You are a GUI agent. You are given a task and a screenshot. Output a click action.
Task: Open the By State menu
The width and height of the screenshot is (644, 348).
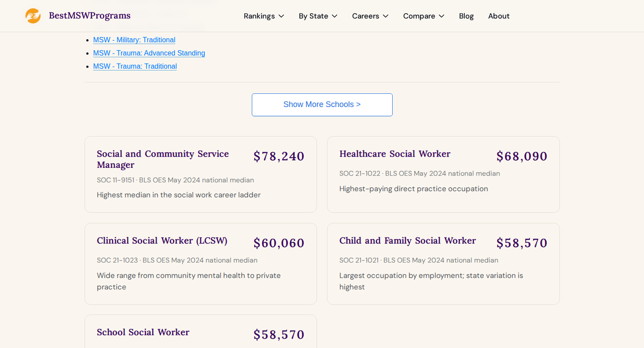pyautogui.click(x=318, y=16)
